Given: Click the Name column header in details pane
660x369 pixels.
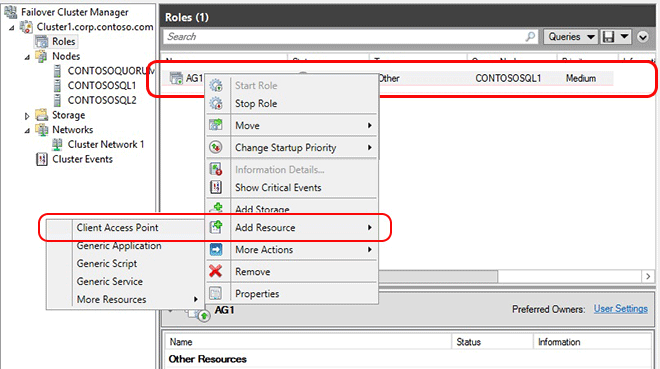Looking at the screenshot, I should coord(309,342).
